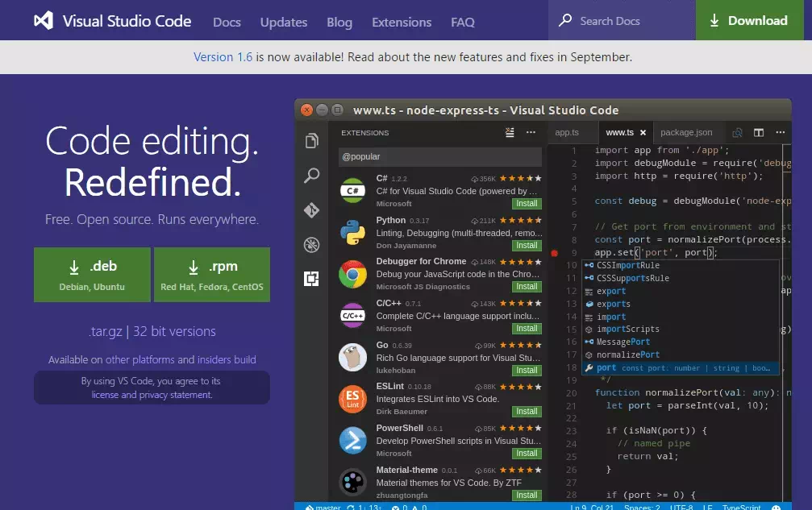Click the master branch status bar entry
This screenshot has width=812, height=510.
(323, 507)
